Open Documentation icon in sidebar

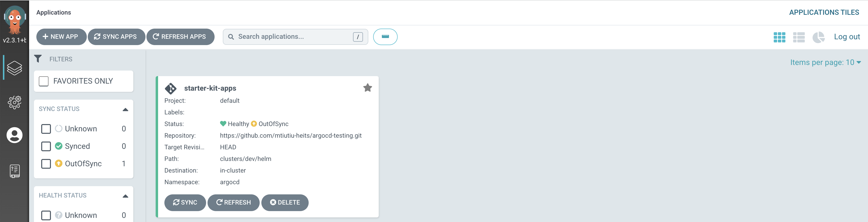tap(15, 171)
